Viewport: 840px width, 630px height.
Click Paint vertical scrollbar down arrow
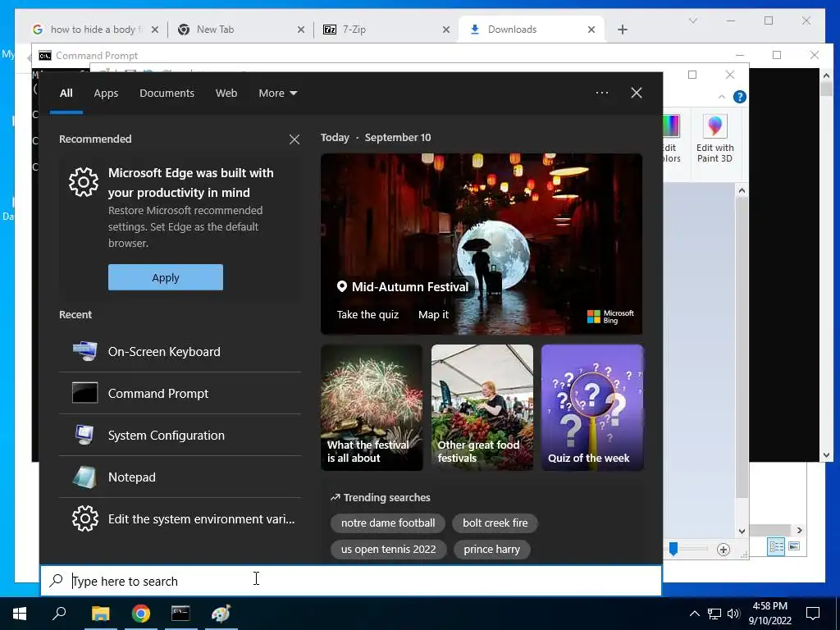[x=742, y=532]
